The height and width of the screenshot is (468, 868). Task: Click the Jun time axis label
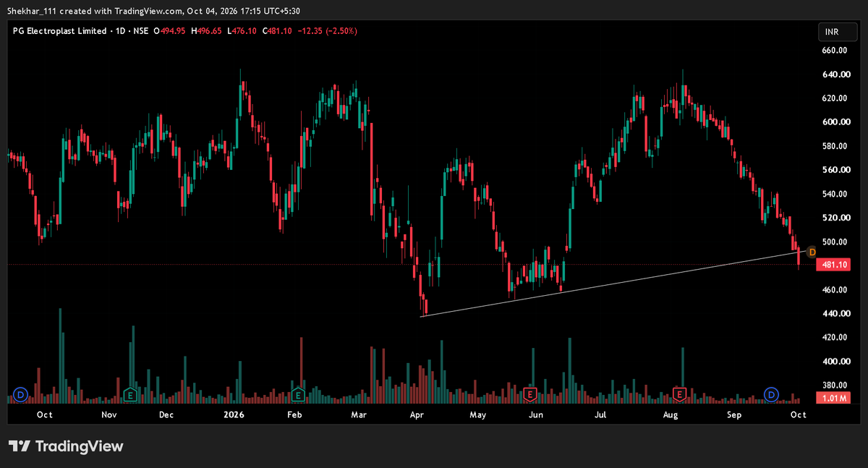pos(536,415)
